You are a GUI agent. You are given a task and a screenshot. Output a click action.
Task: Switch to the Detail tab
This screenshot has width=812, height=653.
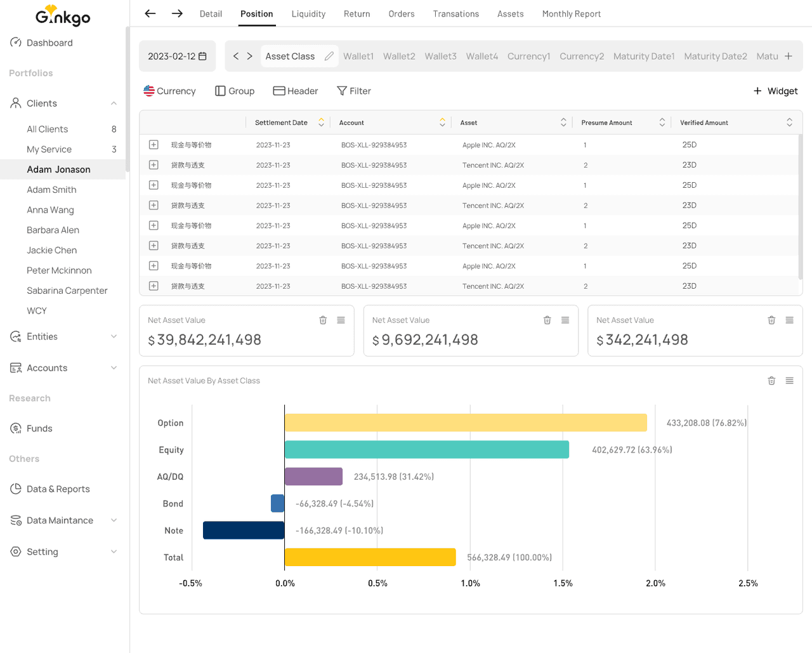211,14
